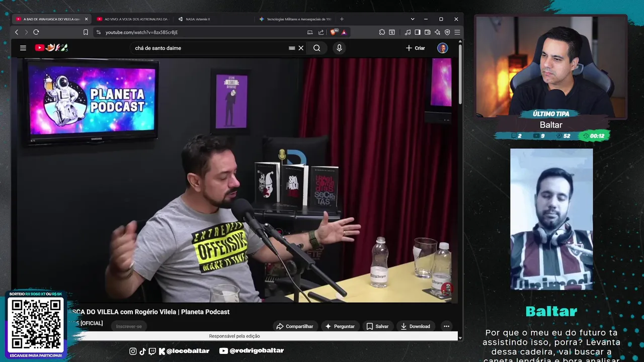Click the share icon in address bar
Viewport: 644px width, 362px height.
(x=321, y=32)
